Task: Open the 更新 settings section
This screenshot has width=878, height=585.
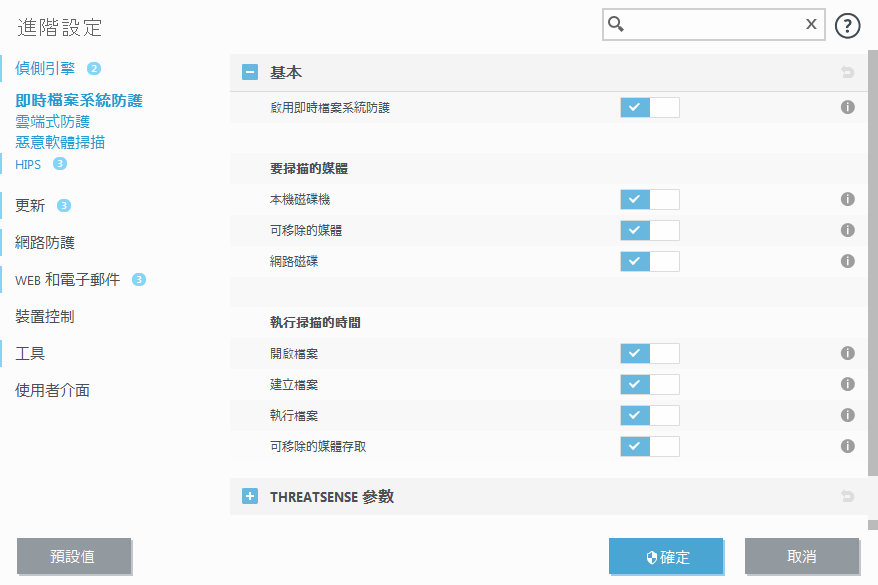Action: (28, 205)
